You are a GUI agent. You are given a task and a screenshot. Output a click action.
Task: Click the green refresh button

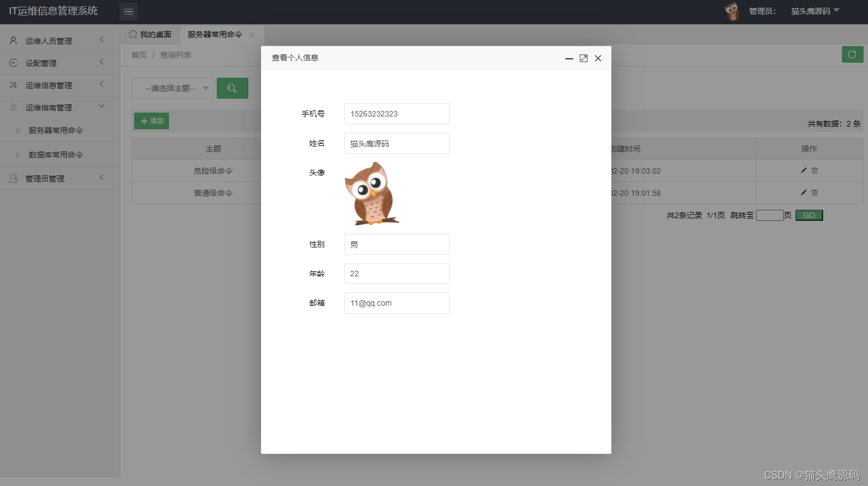tap(852, 54)
